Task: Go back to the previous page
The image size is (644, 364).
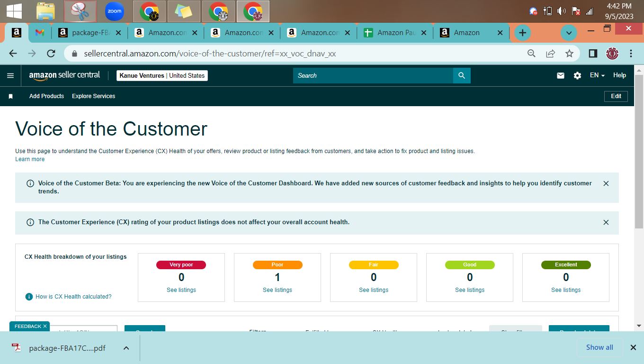Action: click(13, 54)
